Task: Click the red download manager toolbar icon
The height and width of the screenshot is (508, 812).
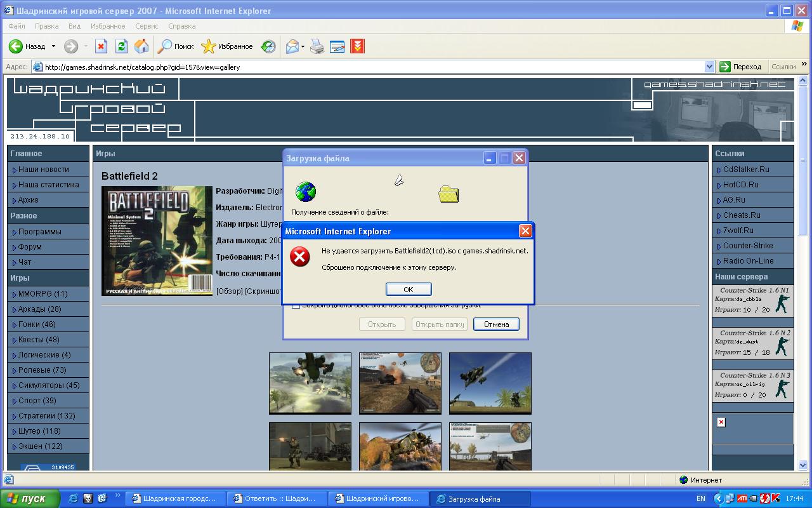Action: 357,46
